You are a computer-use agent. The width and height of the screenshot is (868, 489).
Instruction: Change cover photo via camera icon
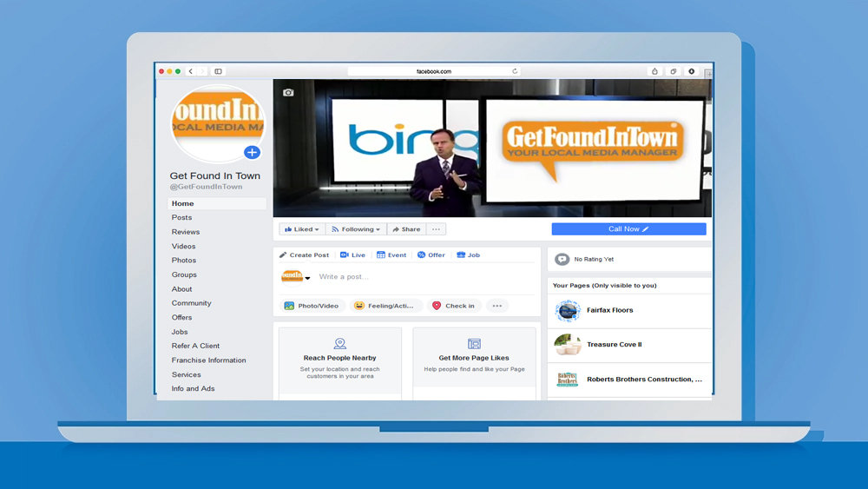(x=288, y=92)
